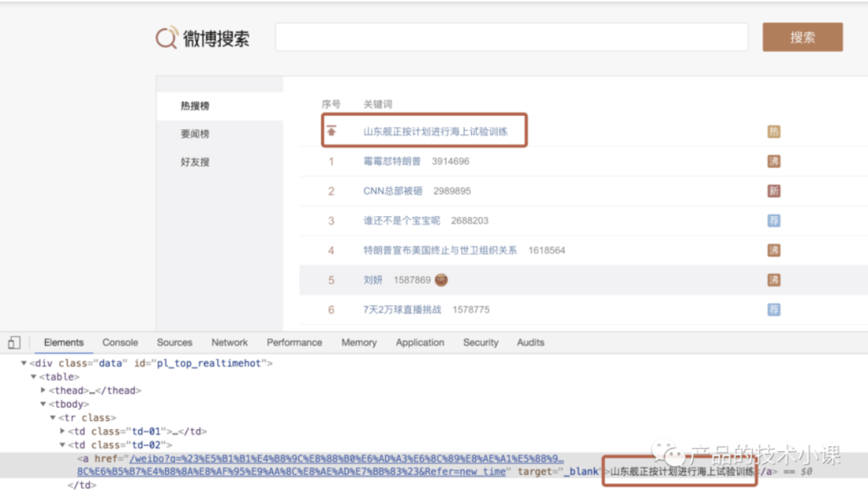Open the Console tab

[x=120, y=342]
